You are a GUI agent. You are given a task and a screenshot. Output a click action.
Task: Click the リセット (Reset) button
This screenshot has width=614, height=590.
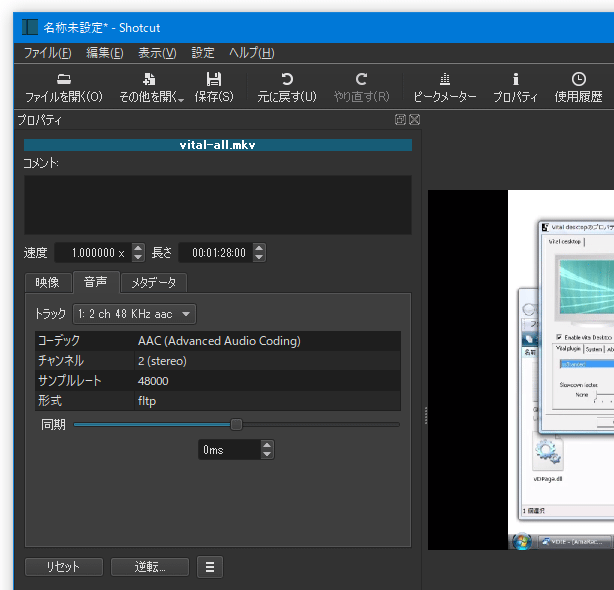pos(64,567)
